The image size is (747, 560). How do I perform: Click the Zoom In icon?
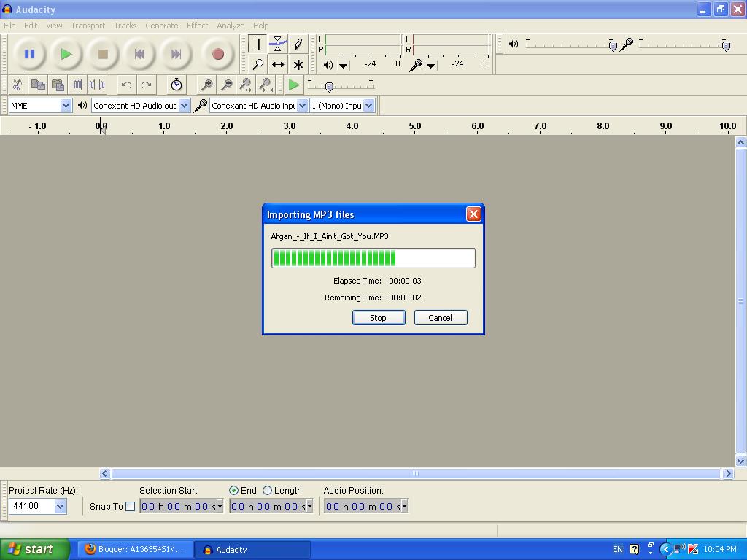tap(206, 85)
